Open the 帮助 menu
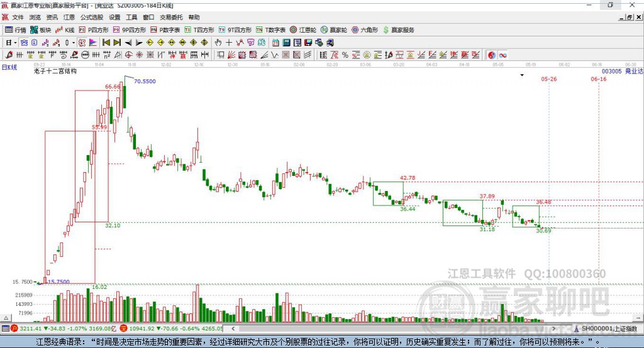Image resolution: width=644 pixels, height=348 pixels. [x=194, y=17]
